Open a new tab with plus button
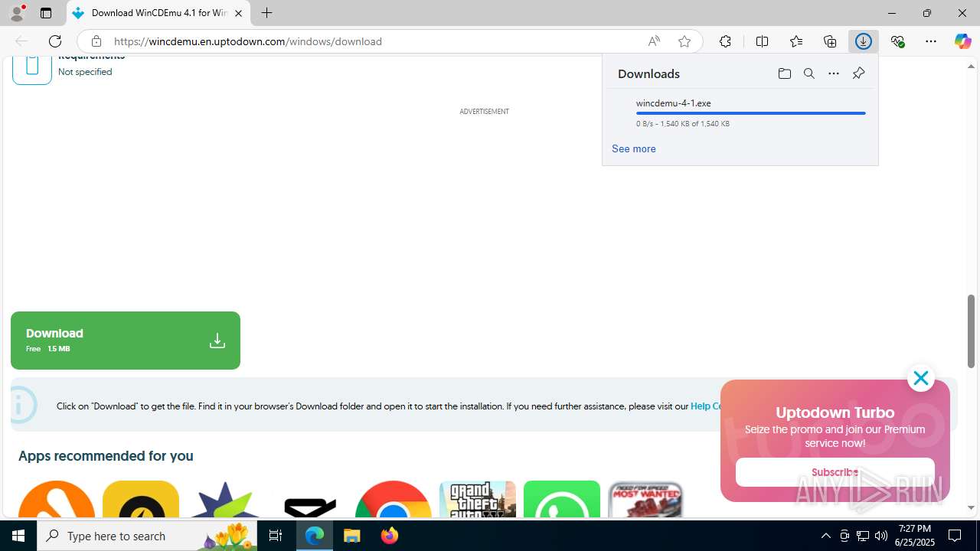Viewport: 980px width, 551px height. point(266,13)
